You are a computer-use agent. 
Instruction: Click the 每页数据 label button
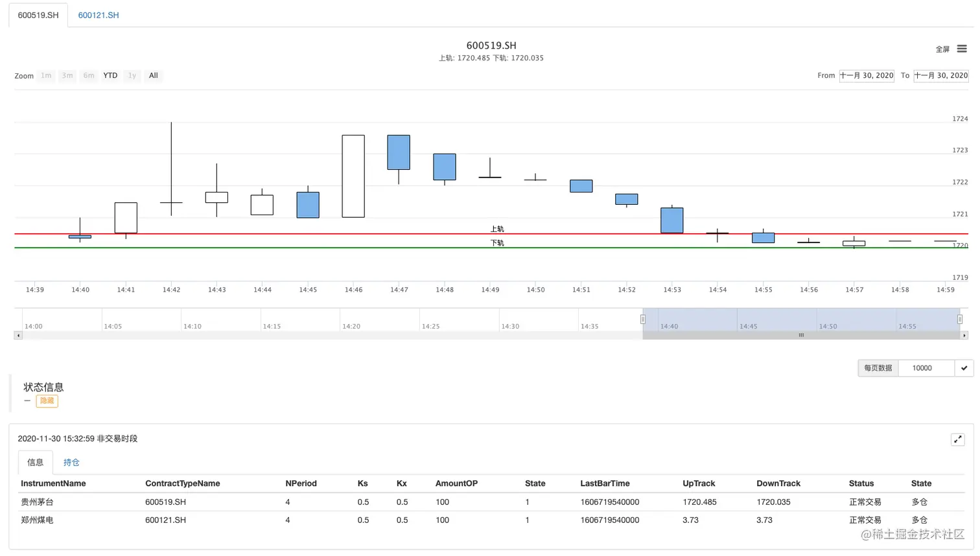pos(878,368)
